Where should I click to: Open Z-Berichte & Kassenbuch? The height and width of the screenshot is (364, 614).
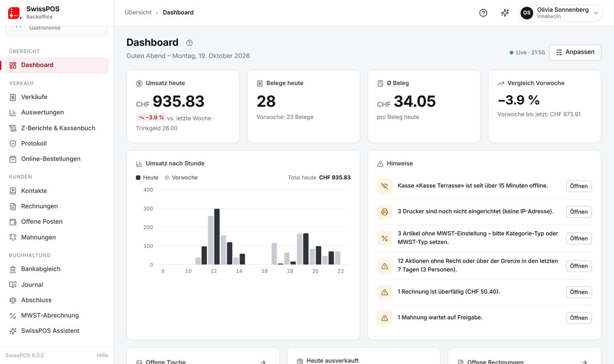click(57, 128)
